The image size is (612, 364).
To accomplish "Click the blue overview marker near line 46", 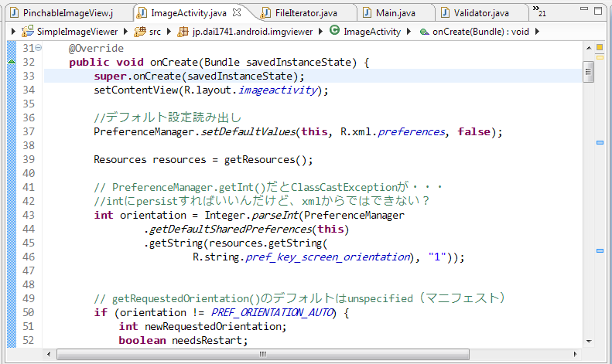I will [600, 251].
